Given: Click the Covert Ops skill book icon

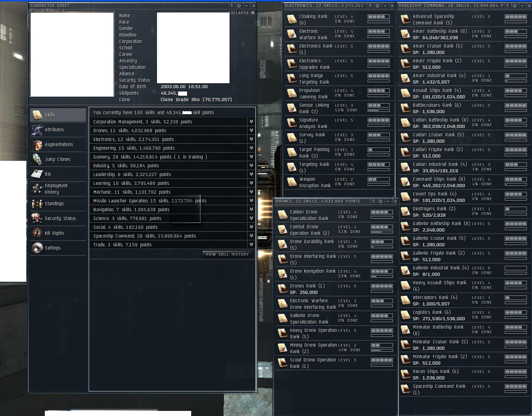Looking at the screenshot, I should click(x=405, y=197).
